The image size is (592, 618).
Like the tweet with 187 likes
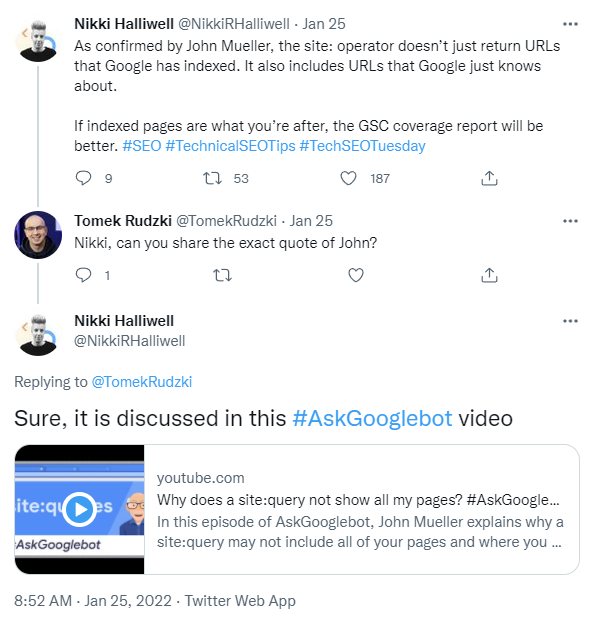pyautogui.click(x=348, y=178)
